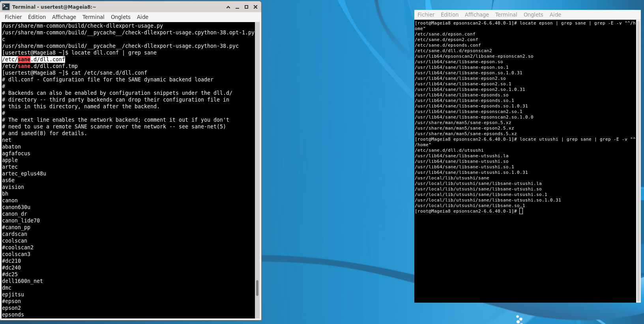
Task: Click the left terminal scrollbar thumb
Action: pos(257,288)
